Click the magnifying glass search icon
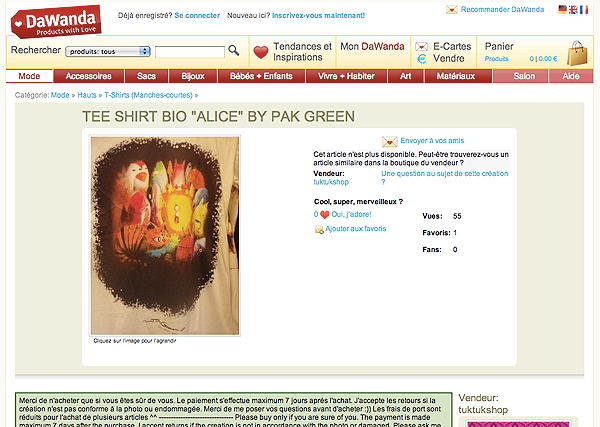This screenshot has height=427, width=600. pyautogui.click(x=233, y=50)
